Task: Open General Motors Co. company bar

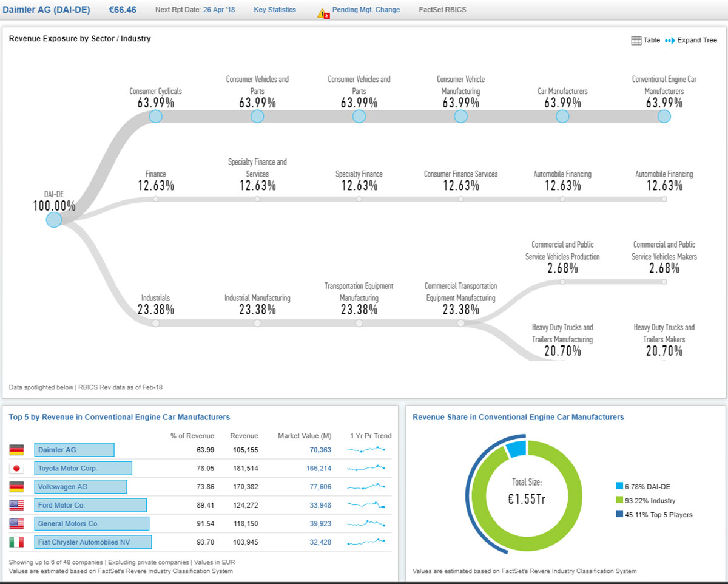Action: click(x=92, y=523)
